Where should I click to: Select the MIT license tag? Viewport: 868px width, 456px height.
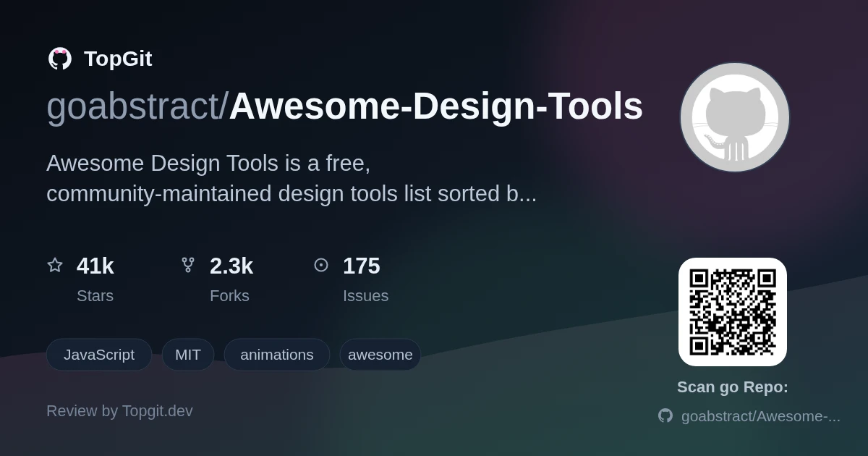188,355
